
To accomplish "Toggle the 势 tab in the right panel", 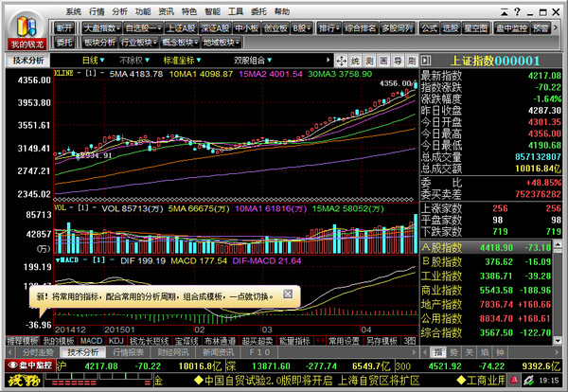I will [x=453, y=352].
